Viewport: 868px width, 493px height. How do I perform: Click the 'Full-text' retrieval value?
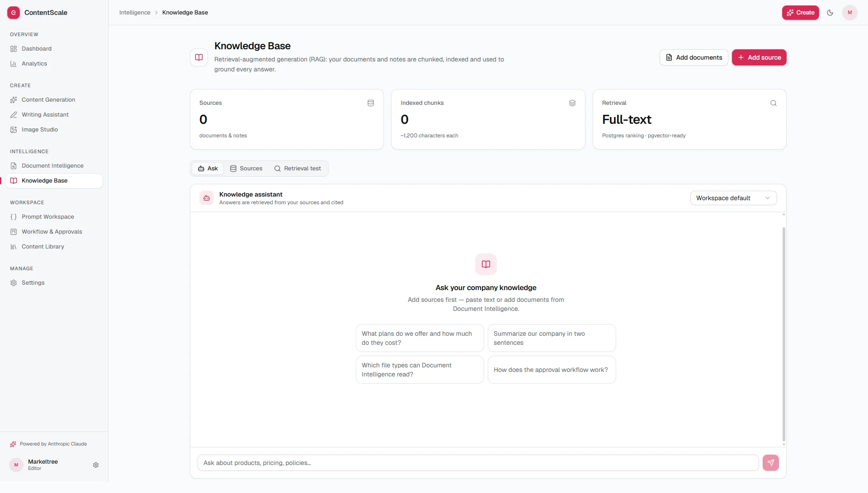point(627,119)
